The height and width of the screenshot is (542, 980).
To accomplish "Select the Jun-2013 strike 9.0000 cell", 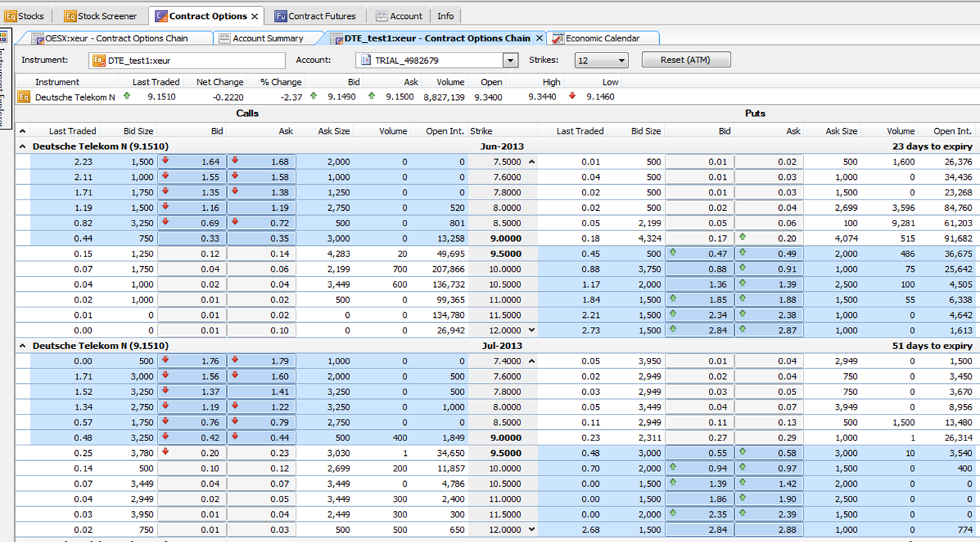I will coord(502,238).
